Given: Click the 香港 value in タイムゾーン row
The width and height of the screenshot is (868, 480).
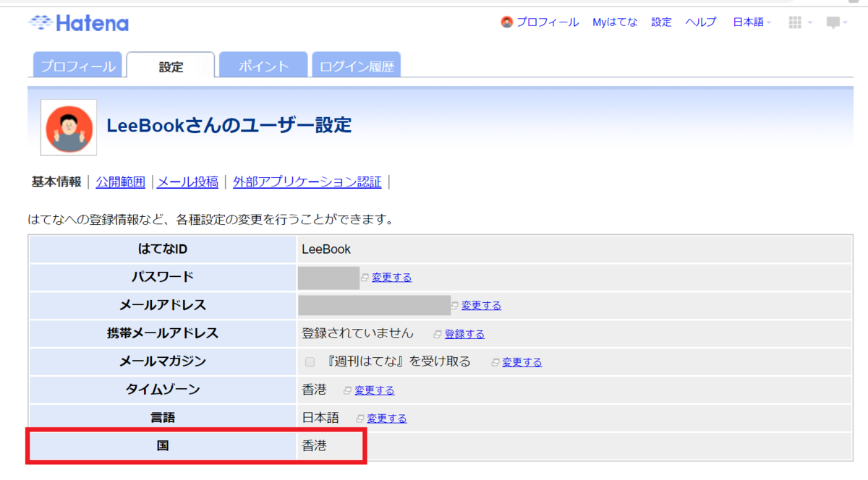Looking at the screenshot, I should click(x=315, y=390).
